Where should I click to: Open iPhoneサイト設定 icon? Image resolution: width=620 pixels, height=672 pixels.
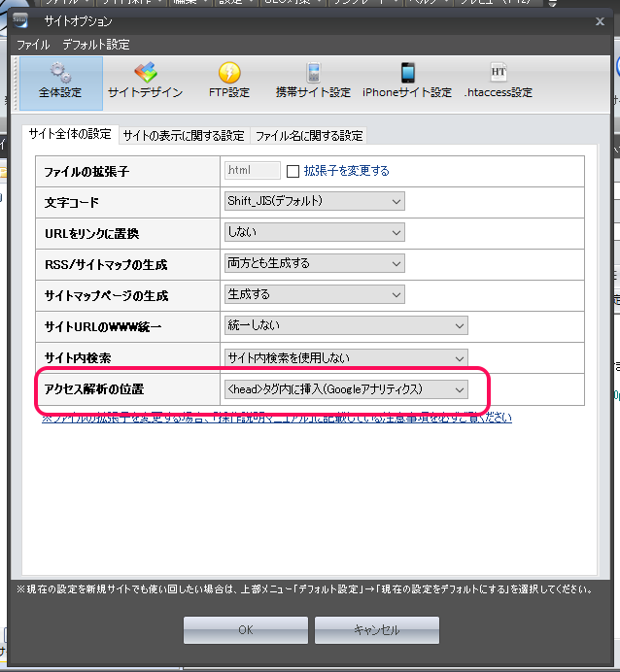(407, 75)
